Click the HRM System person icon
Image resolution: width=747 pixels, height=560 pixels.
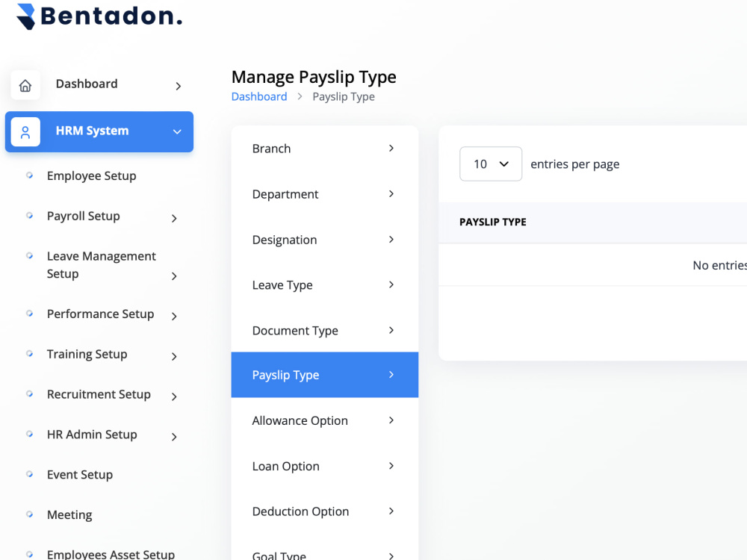click(25, 132)
